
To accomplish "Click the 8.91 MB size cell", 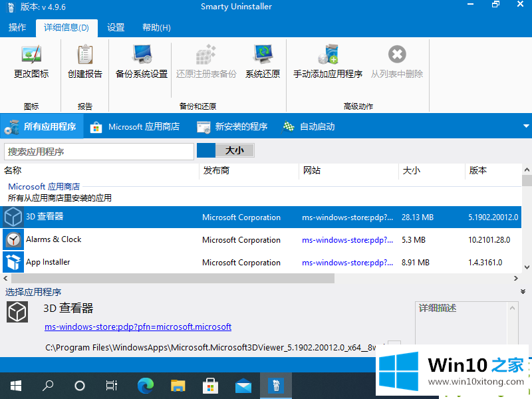I will pos(415,262).
